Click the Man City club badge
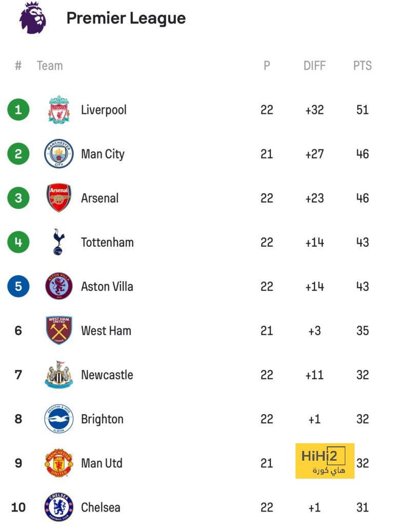 point(58,154)
